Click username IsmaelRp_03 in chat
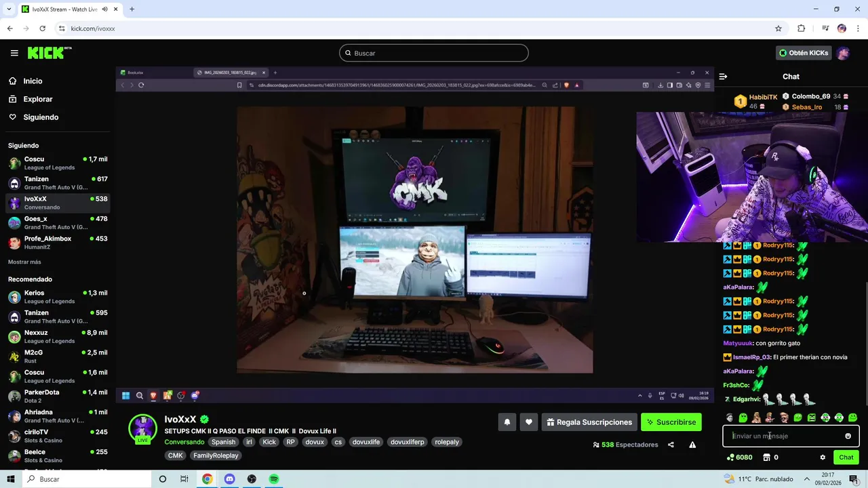 [751, 357]
